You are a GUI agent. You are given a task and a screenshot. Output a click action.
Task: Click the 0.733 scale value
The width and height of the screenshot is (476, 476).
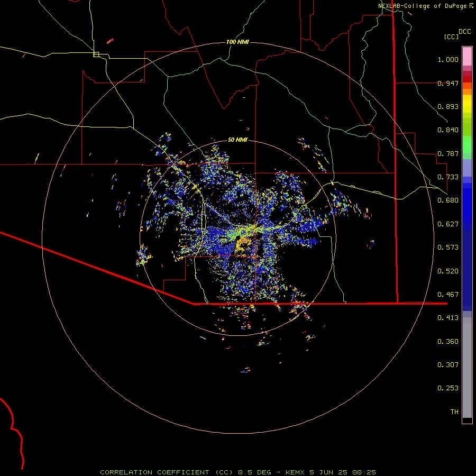click(448, 177)
